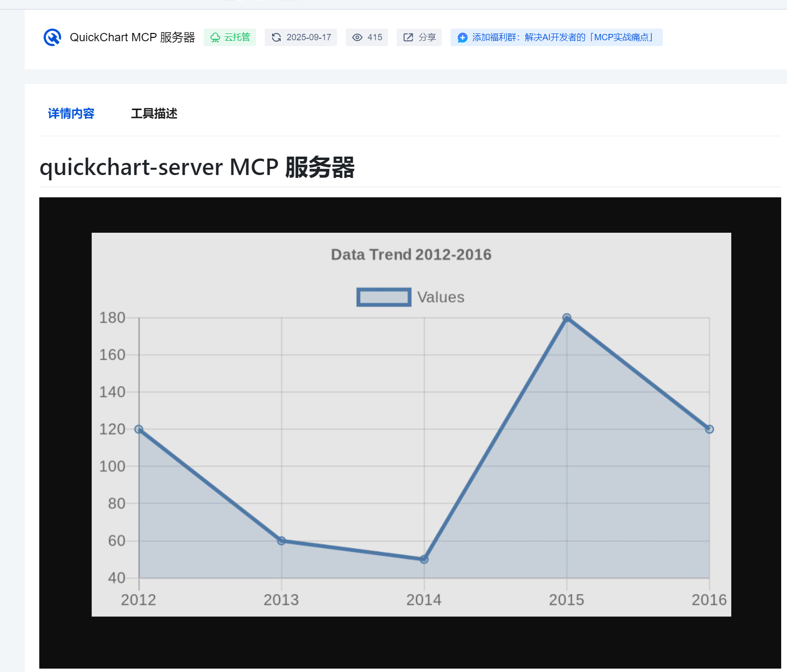
Task: Click the 云托管 badge
Action: click(230, 37)
